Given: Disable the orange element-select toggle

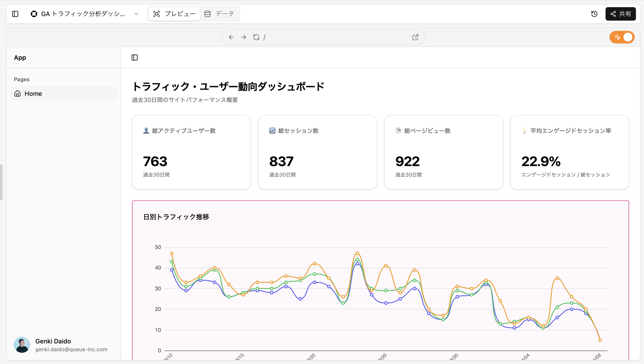Looking at the screenshot, I should (622, 37).
